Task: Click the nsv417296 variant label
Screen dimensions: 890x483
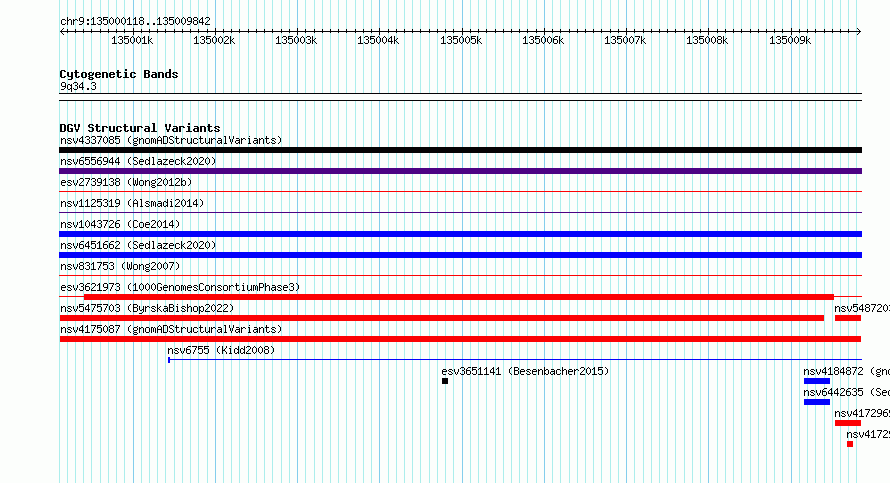Action: point(862,413)
